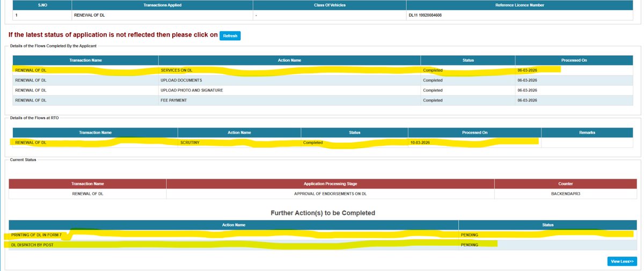This screenshot has width=644, height=271.
Task: Select the BACKENDAPR3 counter value
Action: (566, 194)
